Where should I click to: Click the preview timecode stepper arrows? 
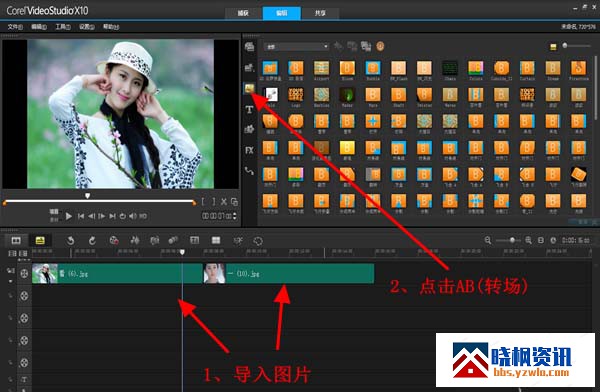[x=235, y=216]
